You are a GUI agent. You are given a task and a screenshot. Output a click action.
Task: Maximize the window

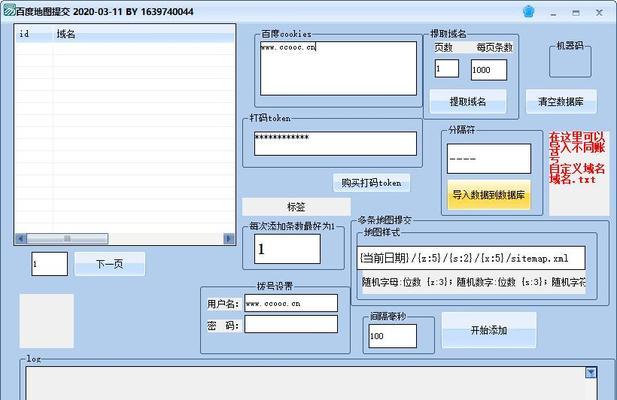click(x=576, y=13)
